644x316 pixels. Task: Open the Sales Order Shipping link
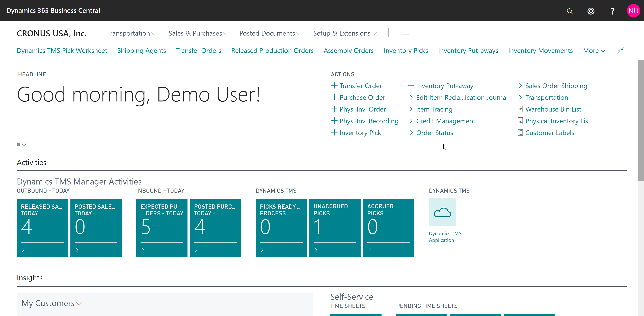(x=556, y=86)
